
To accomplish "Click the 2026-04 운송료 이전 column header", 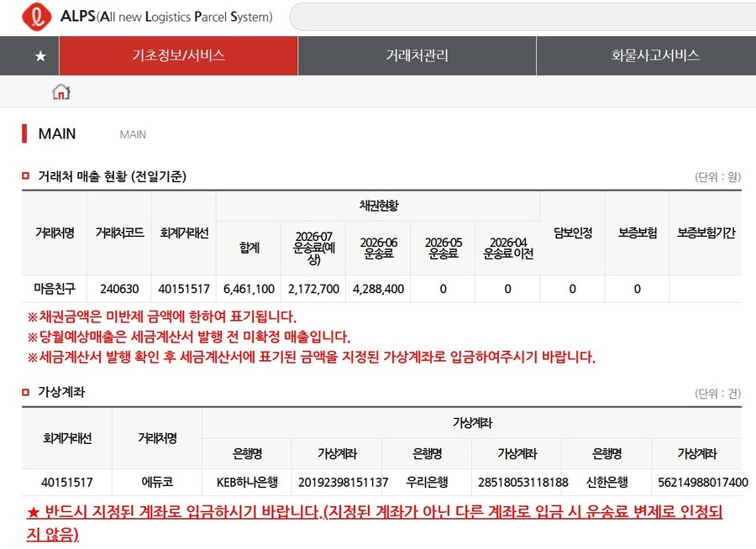I will [x=508, y=248].
